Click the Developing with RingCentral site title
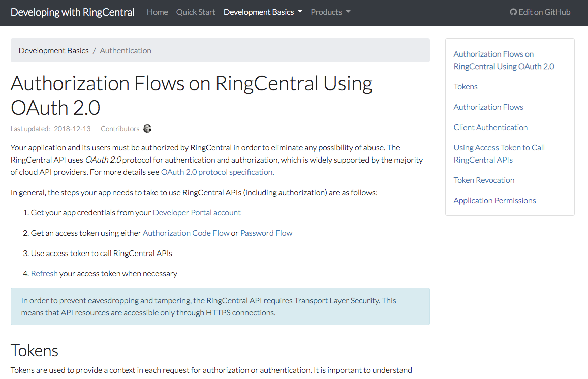Screen dimensions: 588x379 click(72, 12)
